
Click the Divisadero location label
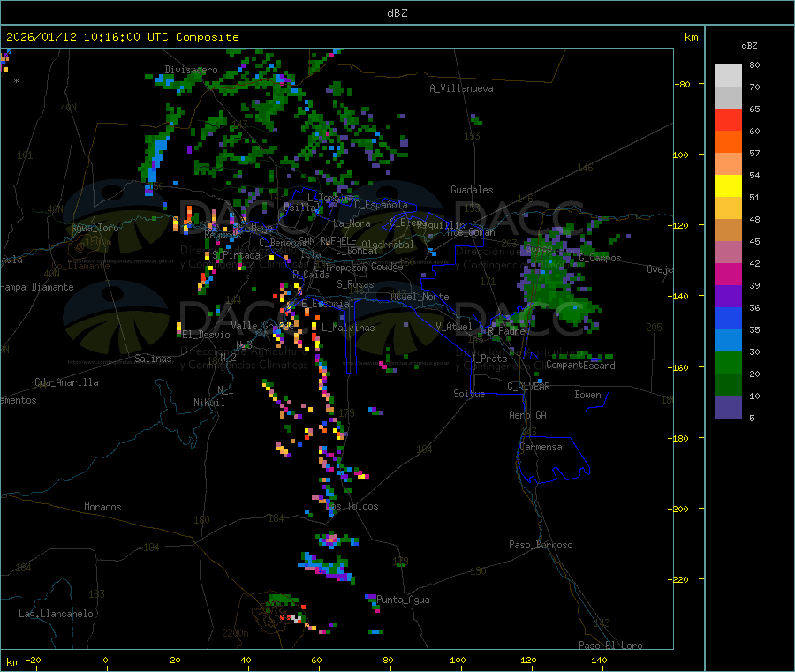pos(191,70)
